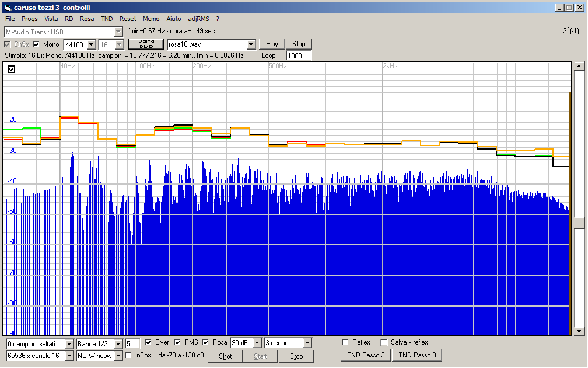The height and width of the screenshot is (368, 588).
Task: Expand the rosa16.wav file dropdown
Action: [251, 44]
